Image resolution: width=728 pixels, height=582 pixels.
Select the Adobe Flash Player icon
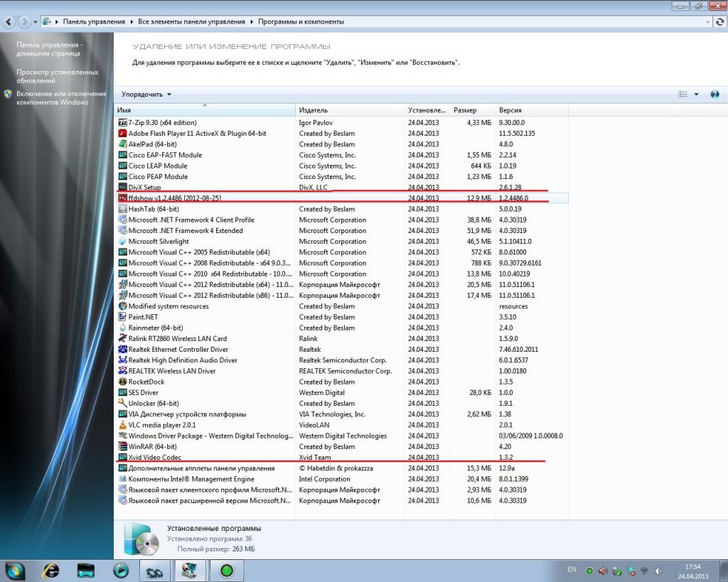coord(122,134)
